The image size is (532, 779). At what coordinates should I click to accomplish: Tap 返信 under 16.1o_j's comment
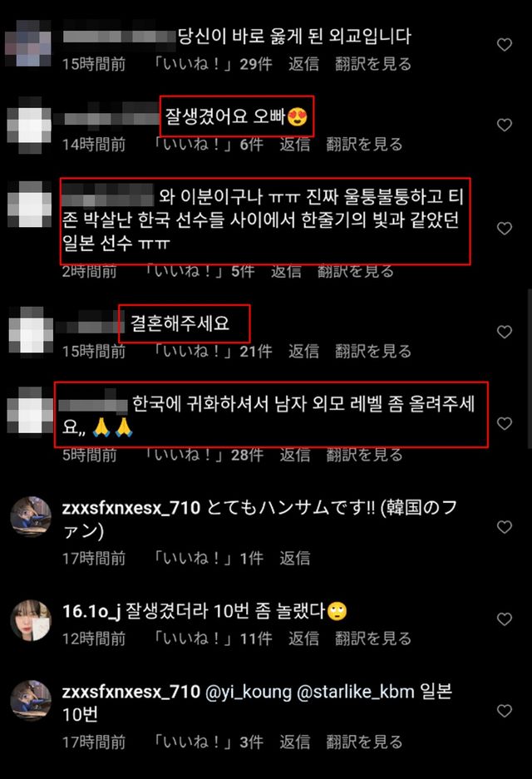pyautogui.click(x=303, y=638)
